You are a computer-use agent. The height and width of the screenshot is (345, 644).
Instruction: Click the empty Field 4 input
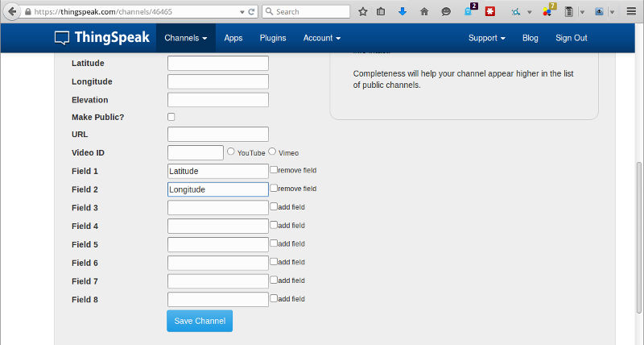pyautogui.click(x=218, y=227)
